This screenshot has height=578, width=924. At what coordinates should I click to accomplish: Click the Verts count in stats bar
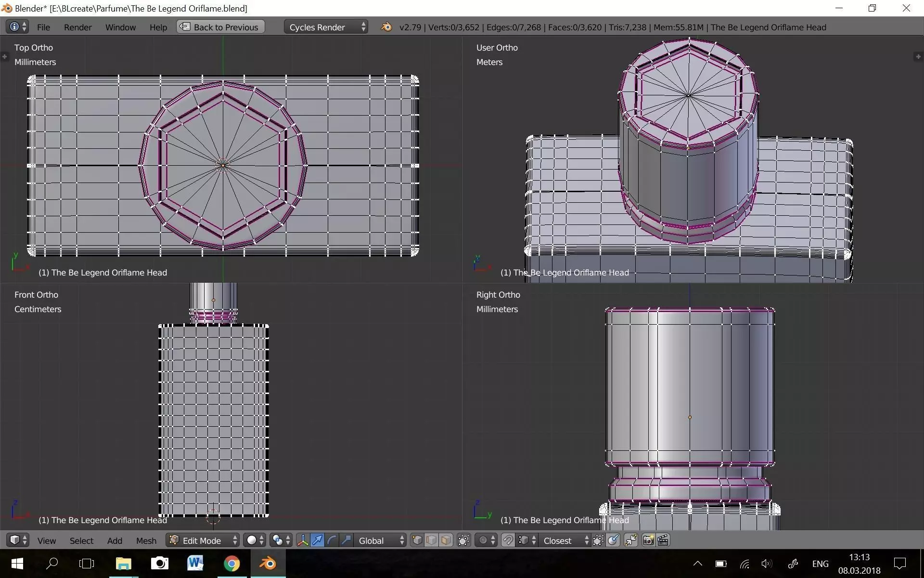(x=454, y=27)
